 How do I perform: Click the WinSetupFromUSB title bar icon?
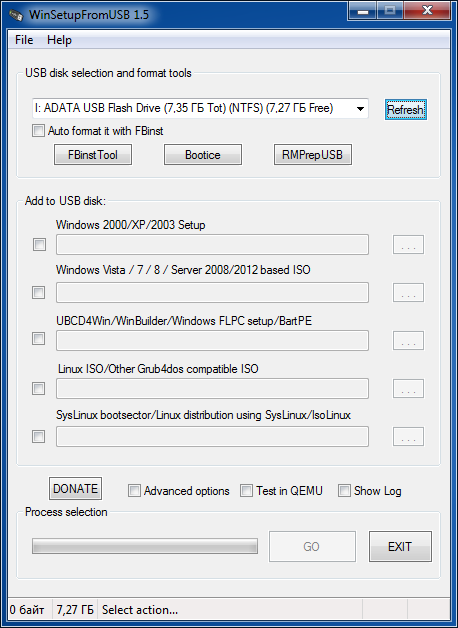pos(16,15)
